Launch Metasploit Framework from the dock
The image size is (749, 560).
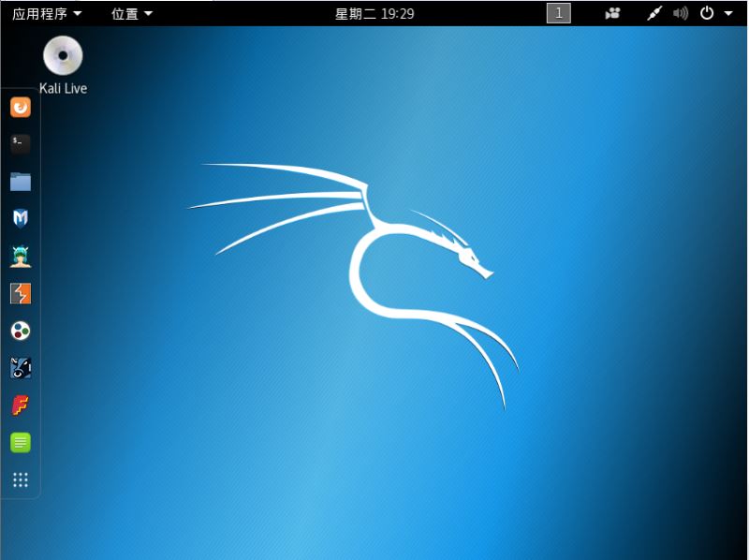point(21,217)
